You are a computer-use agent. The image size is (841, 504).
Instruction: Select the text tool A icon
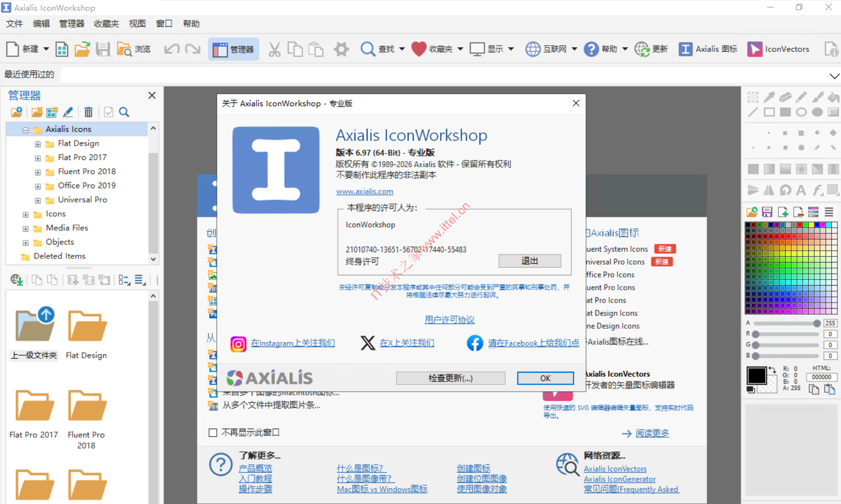801,190
